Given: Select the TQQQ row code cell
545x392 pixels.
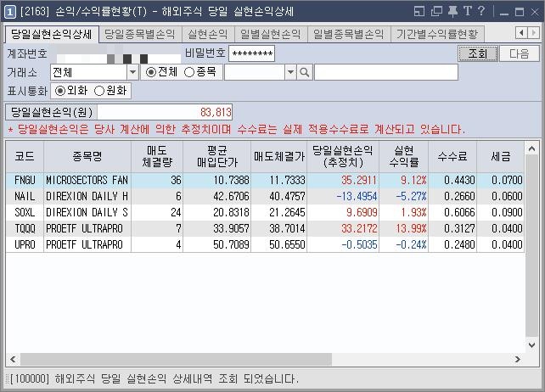Looking at the screenshot, I should point(25,229).
